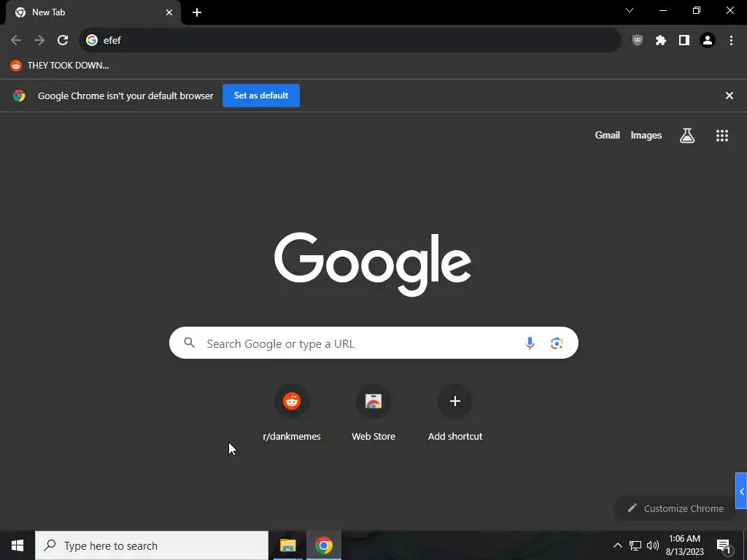747x560 pixels.
Task: Click the address bar containing efef
Action: click(x=350, y=41)
